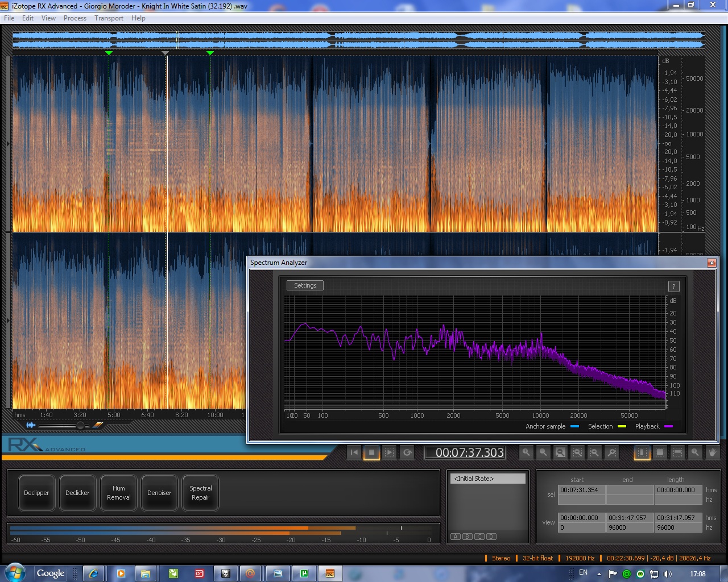
Task: Click the waveform/spectrogram blend slider
Action: (x=80, y=425)
